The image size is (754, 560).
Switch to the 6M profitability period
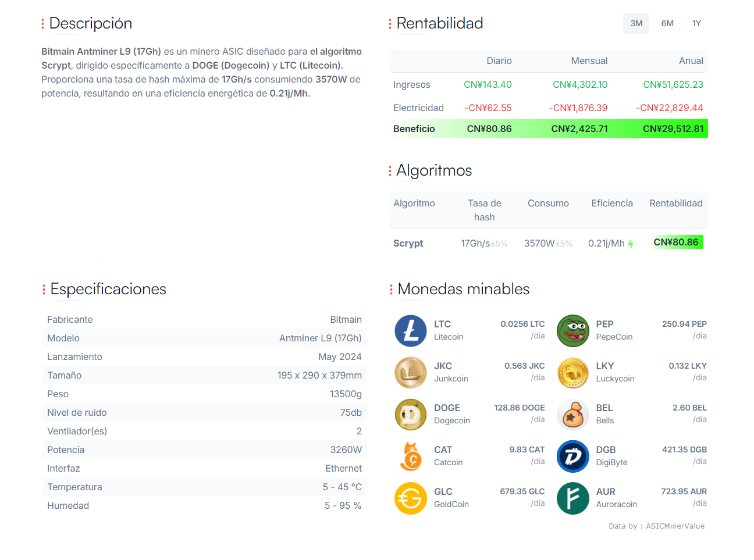pyautogui.click(x=667, y=23)
